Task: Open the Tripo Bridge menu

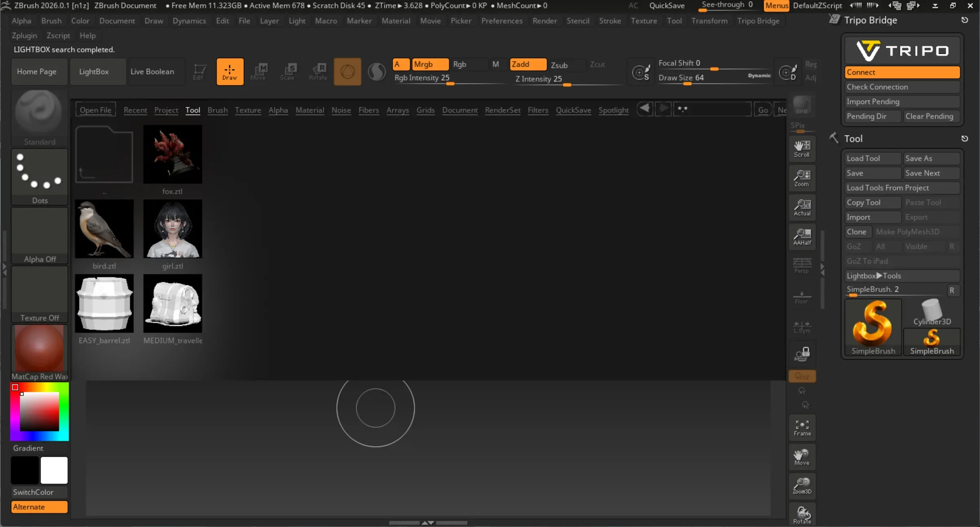Action: [758, 21]
